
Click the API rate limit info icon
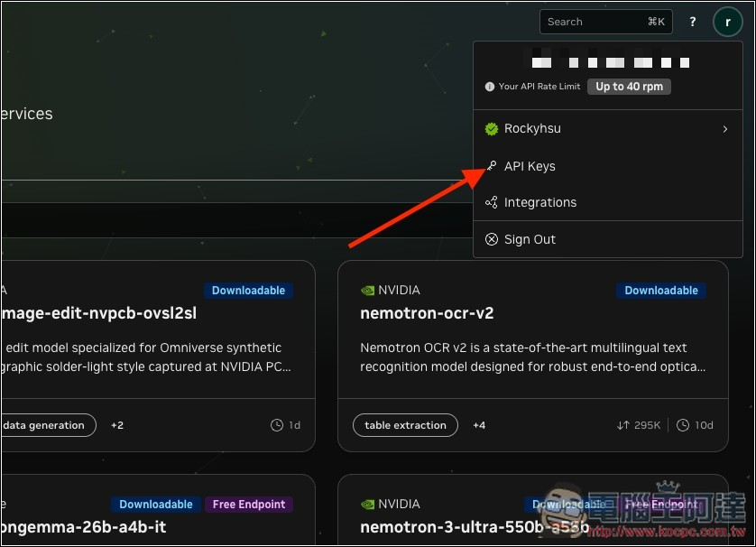(x=489, y=87)
